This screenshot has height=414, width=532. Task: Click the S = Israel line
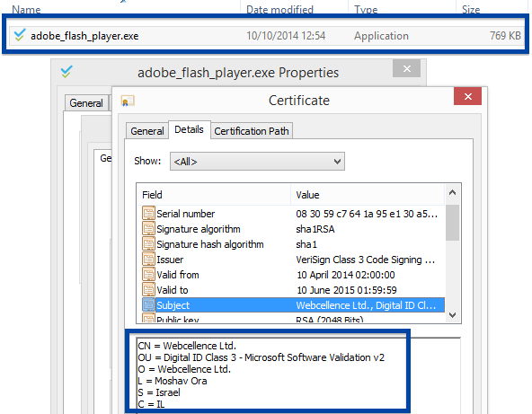[159, 392]
